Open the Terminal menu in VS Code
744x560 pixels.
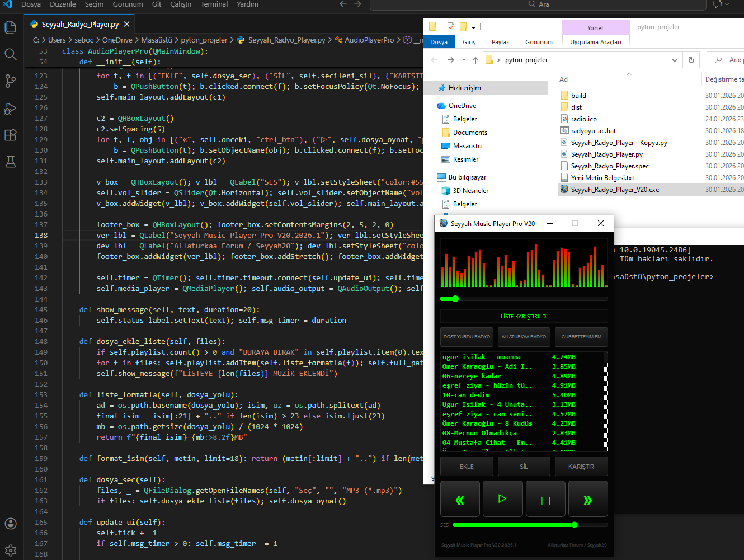click(214, 4)
